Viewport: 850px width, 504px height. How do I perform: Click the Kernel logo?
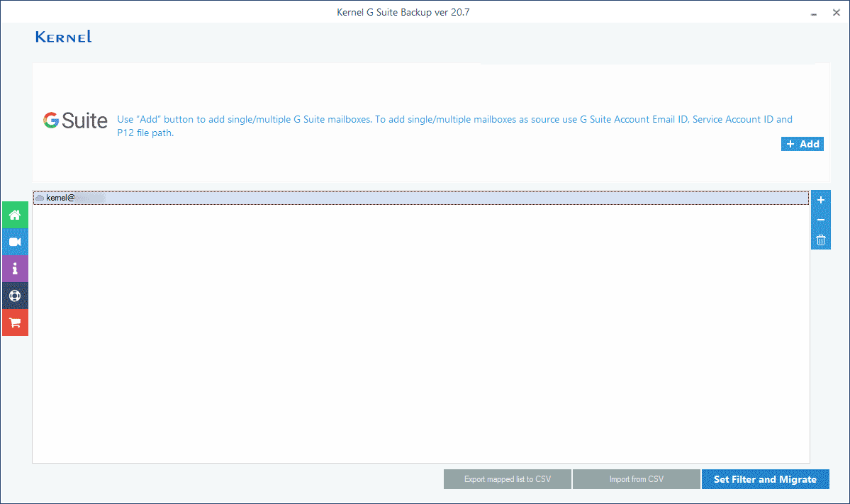[x=63, y=37]
